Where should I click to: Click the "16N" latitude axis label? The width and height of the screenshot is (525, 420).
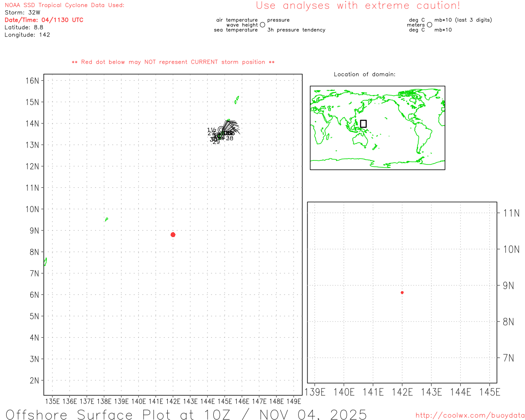click(32, 80)
